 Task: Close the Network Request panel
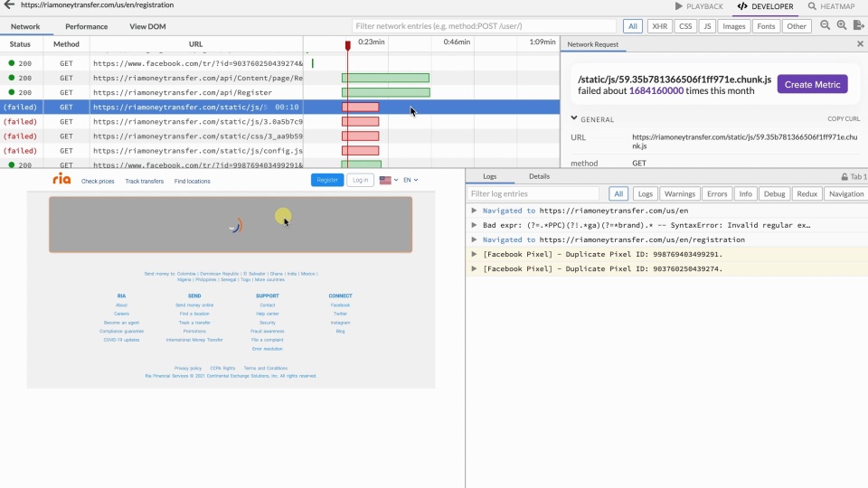860,43
